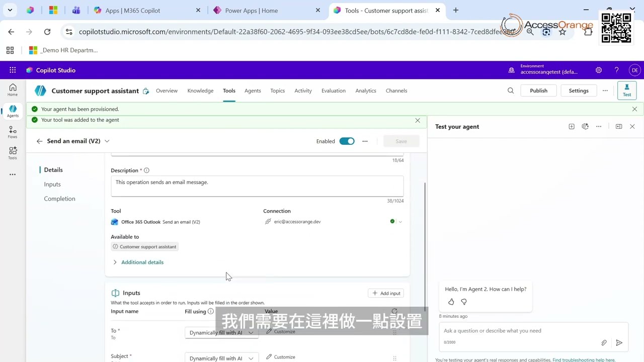Image resolution: width=644 pixels, height=362 pixels.
Task: Open the Activity tab
Action: [x=303, y=91]
